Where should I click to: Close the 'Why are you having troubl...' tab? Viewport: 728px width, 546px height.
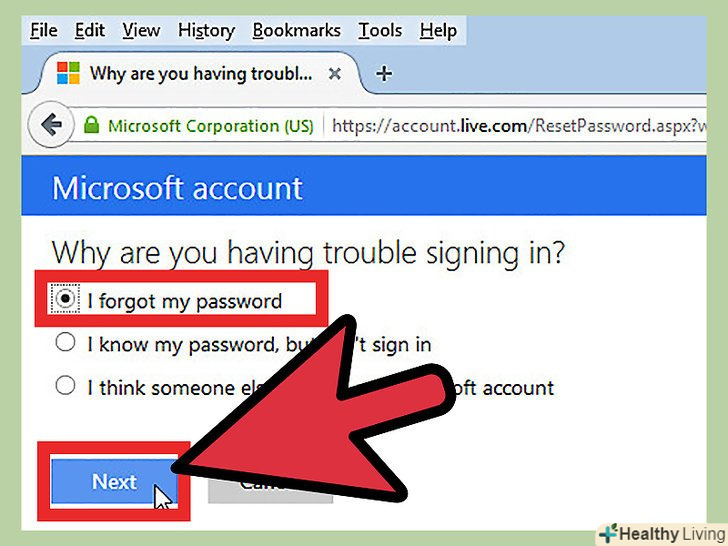pos(335,73)
